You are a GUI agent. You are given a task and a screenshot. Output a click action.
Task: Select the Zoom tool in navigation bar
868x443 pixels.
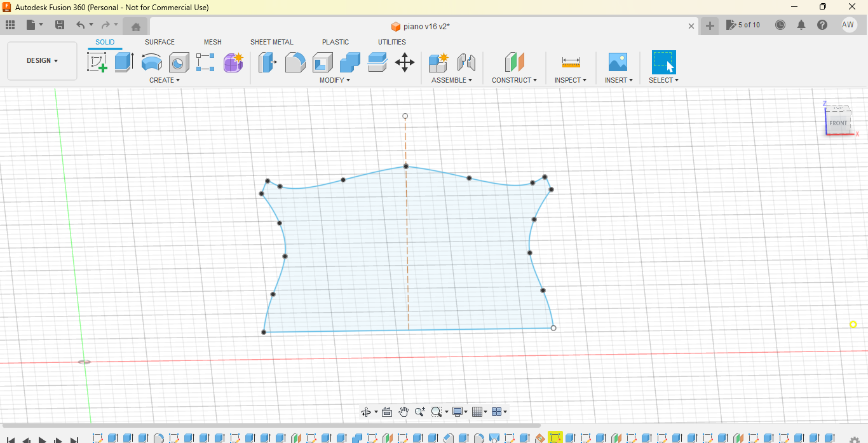tap(420, 412)
